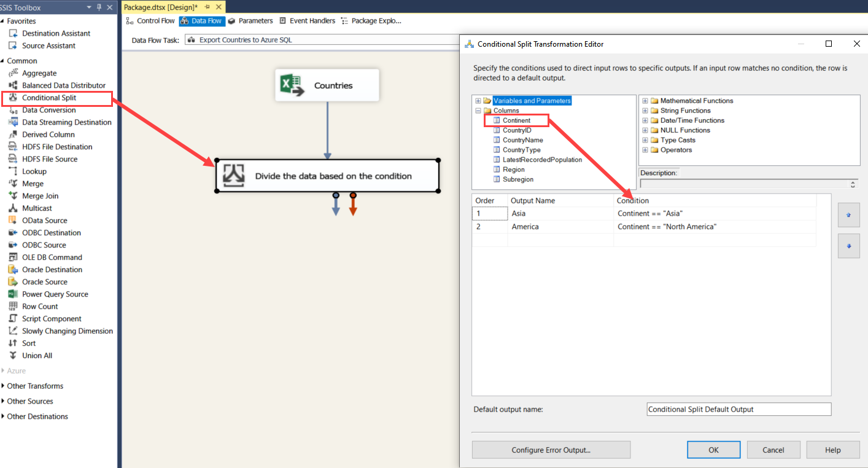
Task: Click the Multicast icon
Action: [13, 208]
